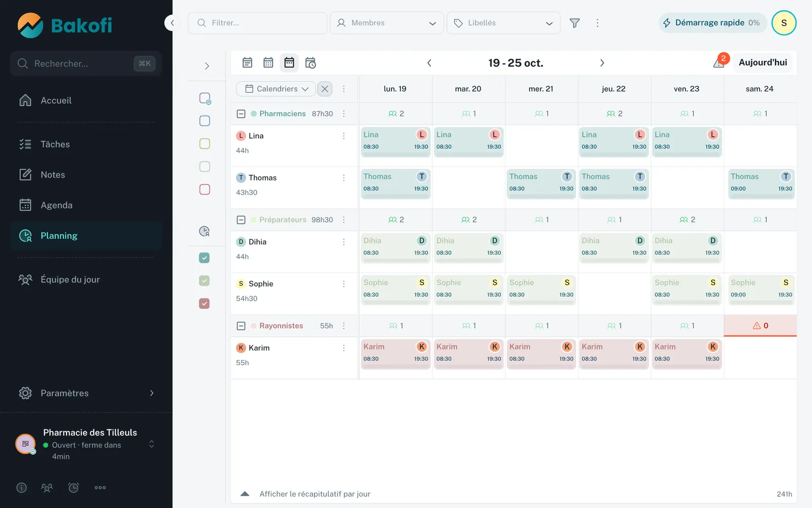Check the blue-outlined checkbox in the side strip

(x=205, y=121)
